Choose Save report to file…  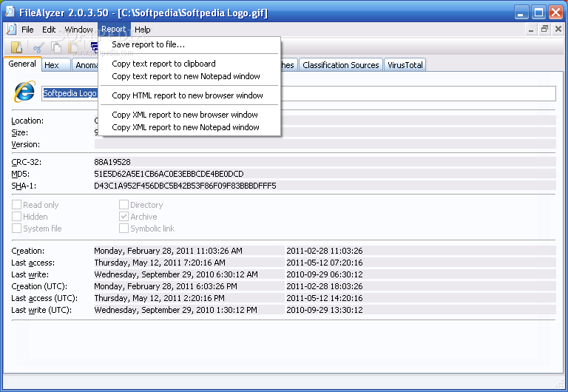189,44
